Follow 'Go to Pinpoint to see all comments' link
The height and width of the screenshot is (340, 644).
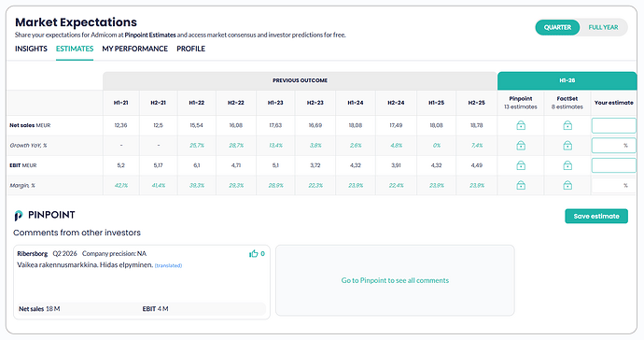(395, 280)
